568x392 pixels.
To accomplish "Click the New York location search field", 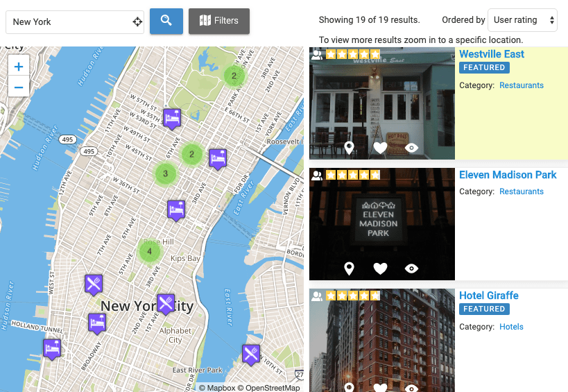I will [x=69, y=22].
